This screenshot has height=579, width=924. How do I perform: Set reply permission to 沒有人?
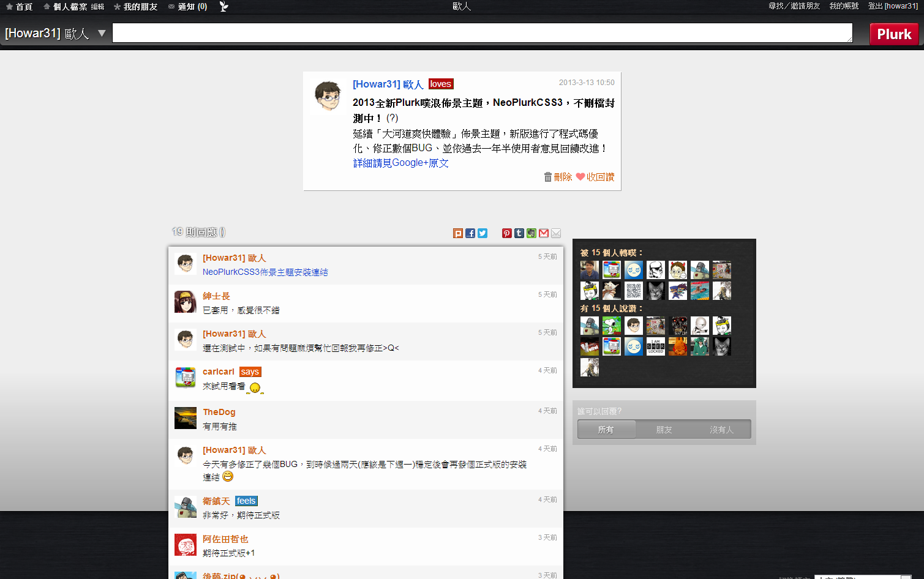(x=721, y=430)
